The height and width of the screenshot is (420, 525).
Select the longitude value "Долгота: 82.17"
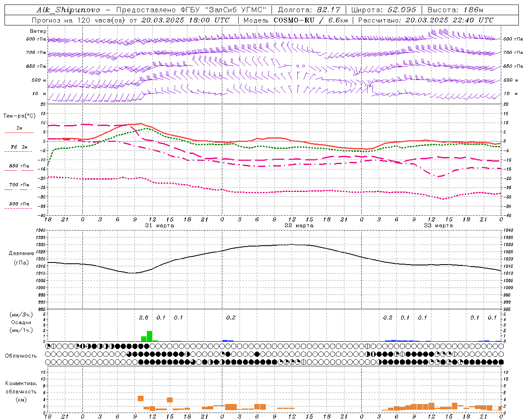[310, 10]
